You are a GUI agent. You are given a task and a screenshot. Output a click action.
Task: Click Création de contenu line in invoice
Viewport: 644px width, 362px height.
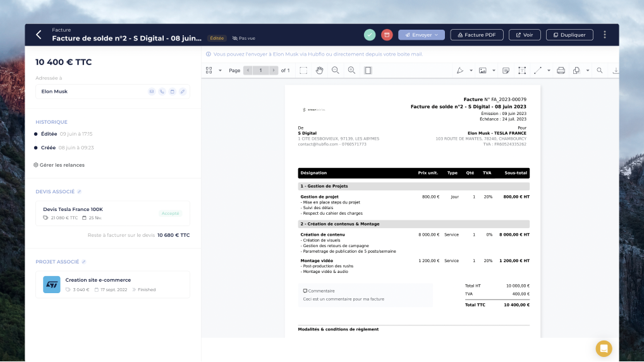pos(322,235)
